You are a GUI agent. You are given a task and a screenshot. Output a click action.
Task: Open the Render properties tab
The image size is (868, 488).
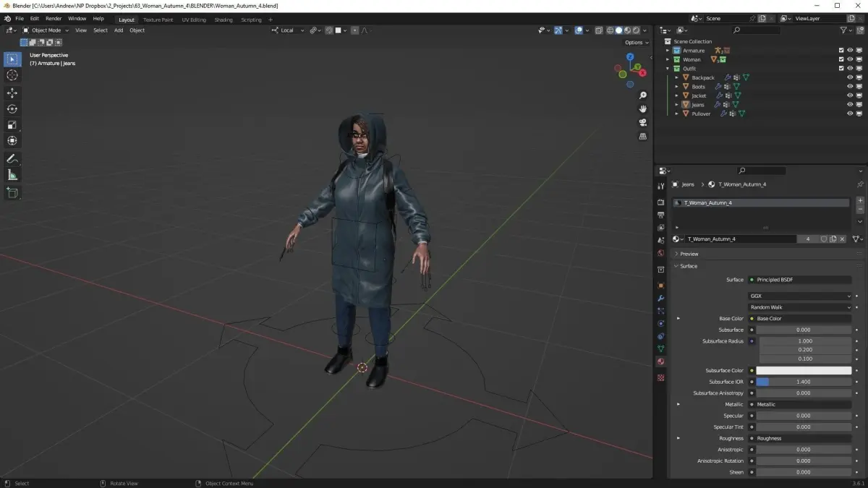660,202
